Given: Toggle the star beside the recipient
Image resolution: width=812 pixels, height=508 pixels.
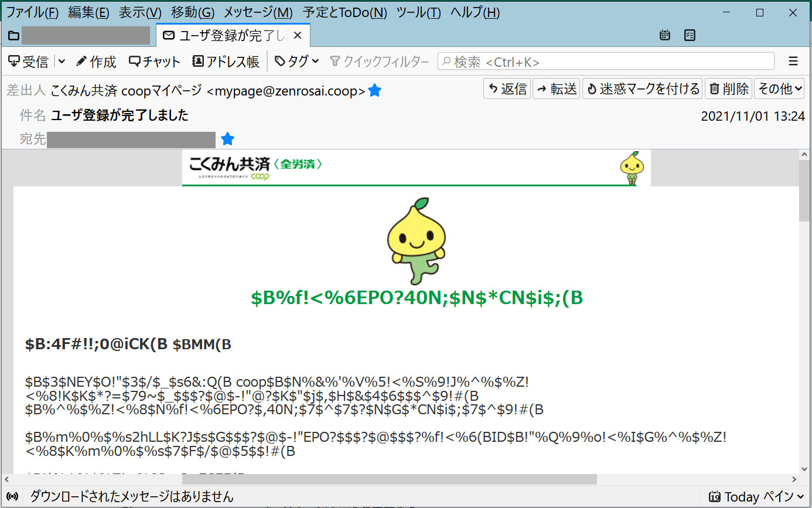Looking at the screenshot, I should 227,139.
